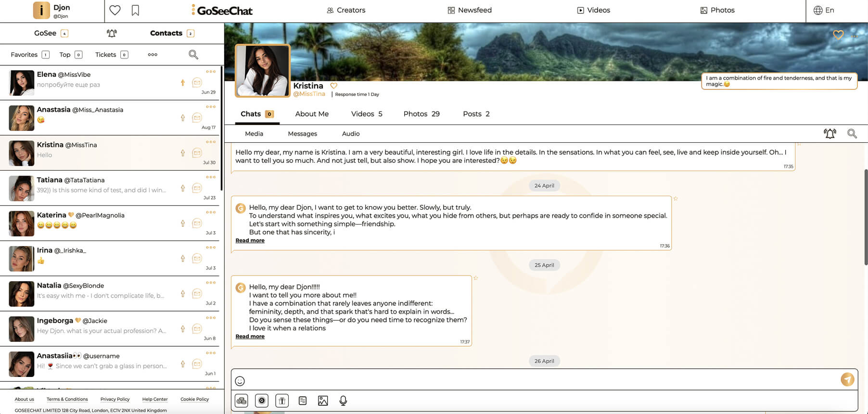The width and height of the screenshot is (868, 414).
Task: Click the send message arrow button
Action: pyautogui.click(x=847, y=379)
